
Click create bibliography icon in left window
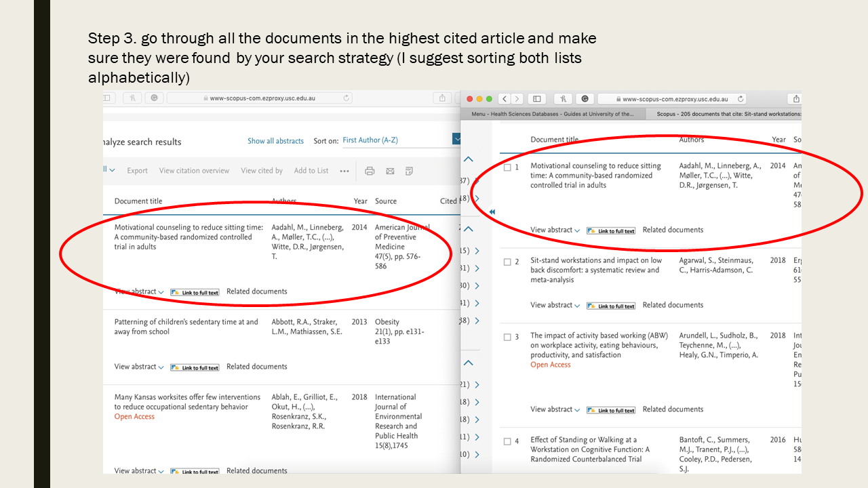coord(410,171)
